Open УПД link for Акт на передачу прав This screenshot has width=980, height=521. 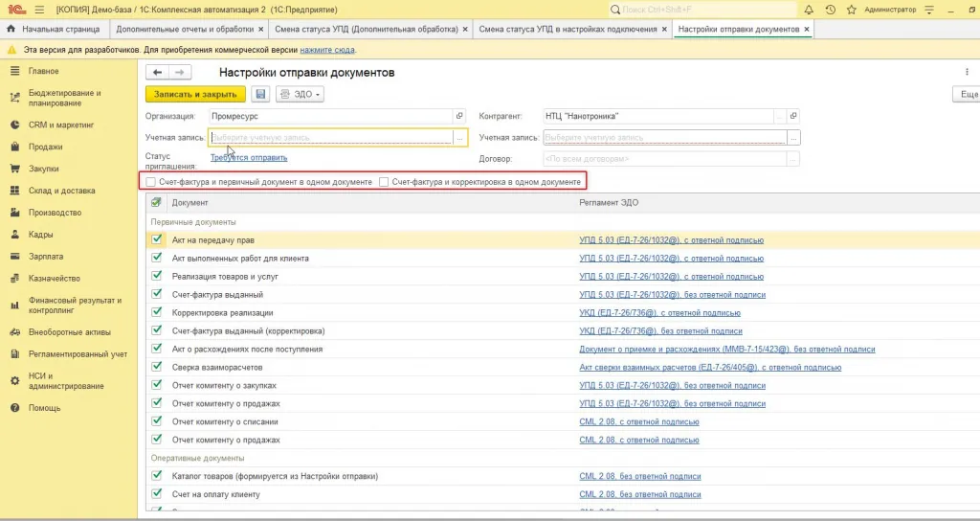671,240
